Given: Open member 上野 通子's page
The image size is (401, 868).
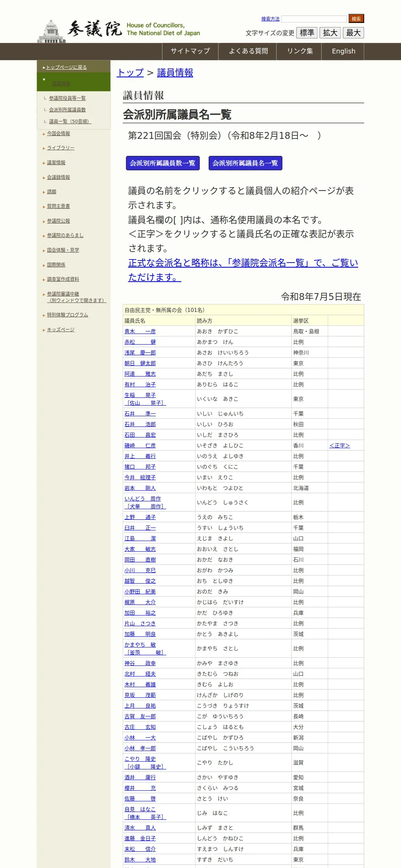Looking at the screenshot, I should click(x=140, y=517).
